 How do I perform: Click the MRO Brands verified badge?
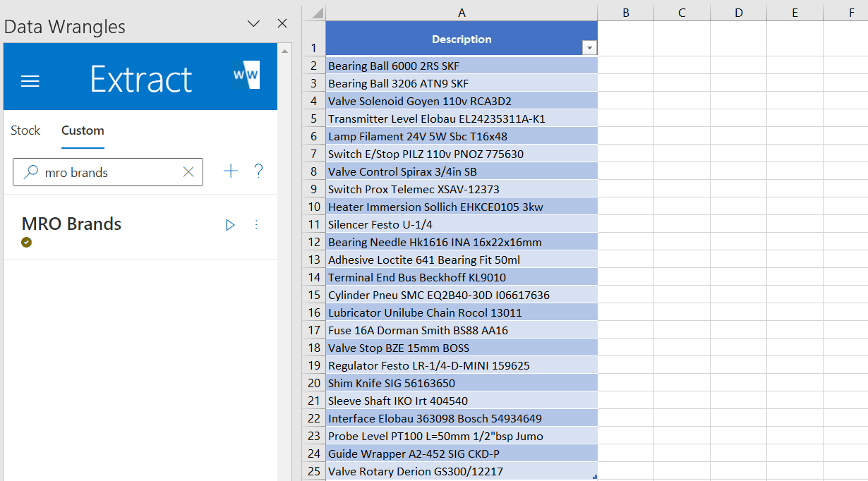coord(27,243)
